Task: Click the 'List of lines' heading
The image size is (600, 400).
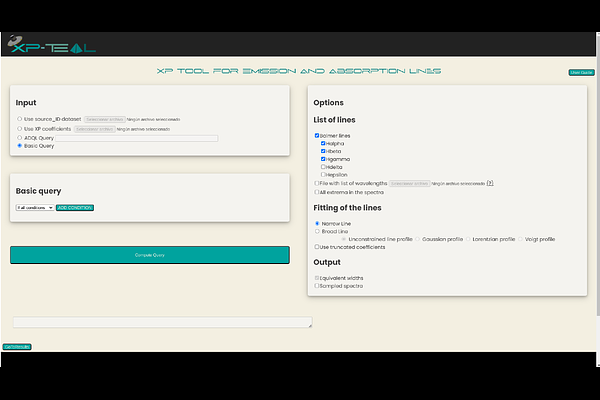Action: pyautogui.click(x=334, y=120)
